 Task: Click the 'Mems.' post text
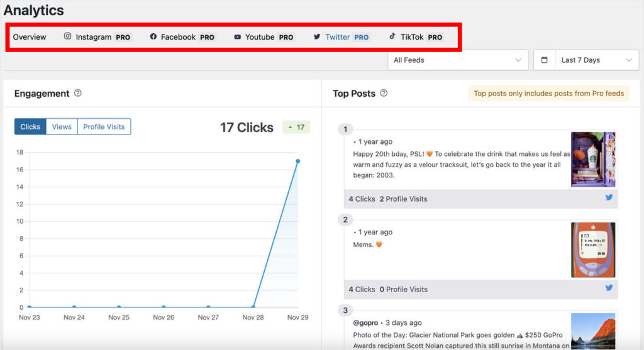(367, 244)
